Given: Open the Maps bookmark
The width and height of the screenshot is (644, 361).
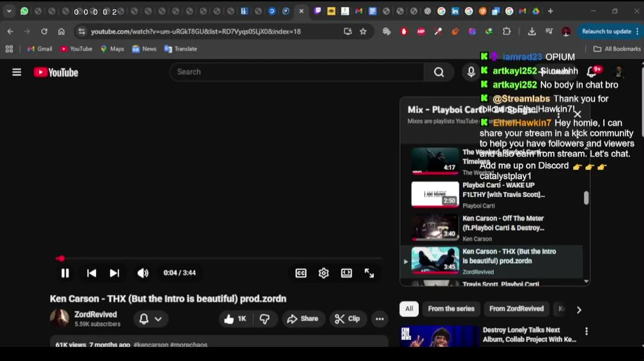Looking at the screenshot, I should tap(112, 49).
